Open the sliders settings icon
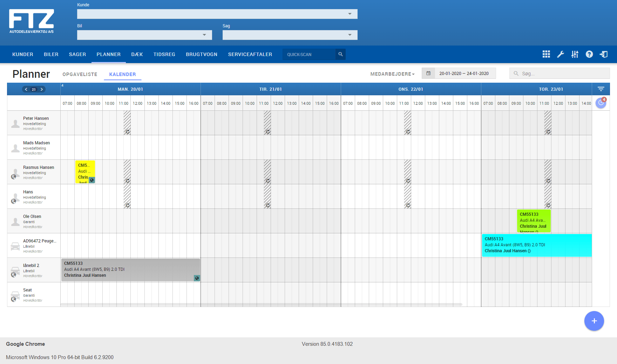 (x=575, y=54)
